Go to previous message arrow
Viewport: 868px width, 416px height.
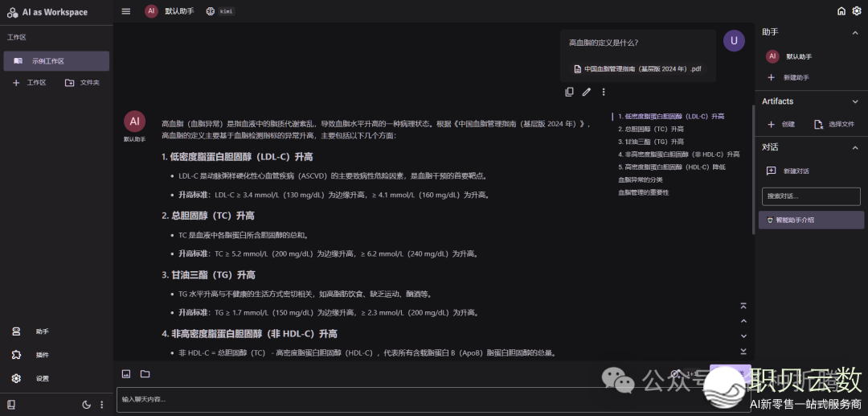pyautogui.click(x=743, y=321)
